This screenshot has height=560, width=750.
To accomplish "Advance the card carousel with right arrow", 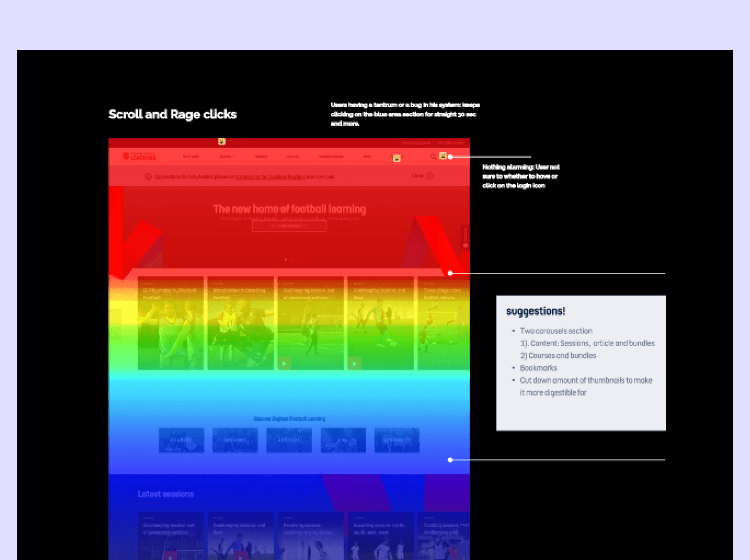I will [463, 324].
